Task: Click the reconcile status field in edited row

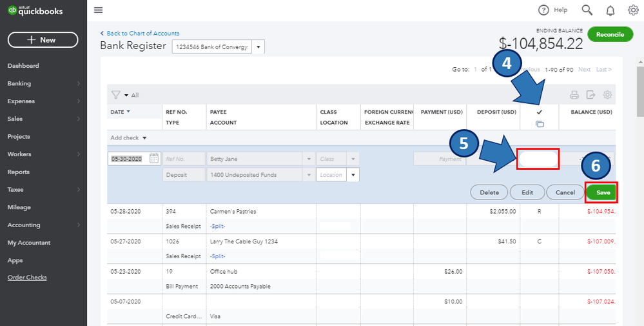Action: click(537, 159)
